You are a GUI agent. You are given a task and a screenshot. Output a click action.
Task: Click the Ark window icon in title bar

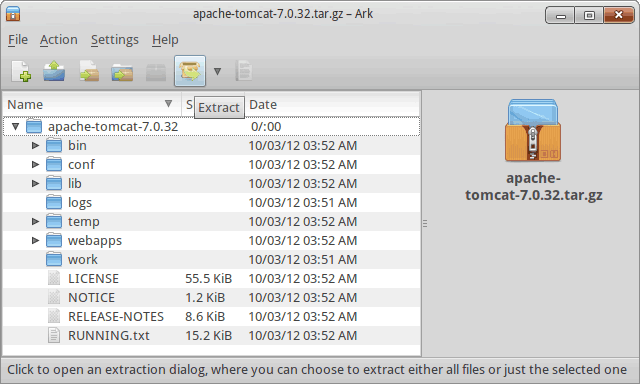click(x=13, y=14)
